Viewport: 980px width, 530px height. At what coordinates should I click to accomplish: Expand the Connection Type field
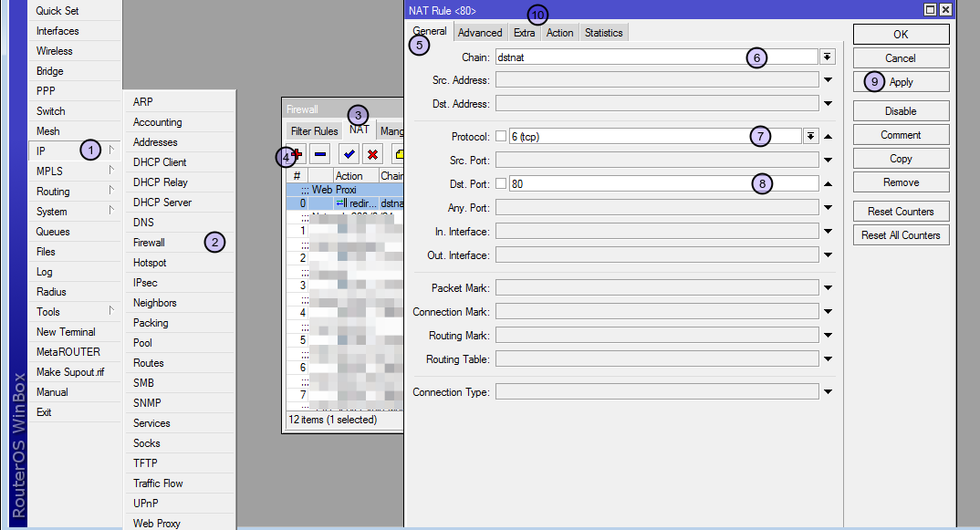coord(828,392)
